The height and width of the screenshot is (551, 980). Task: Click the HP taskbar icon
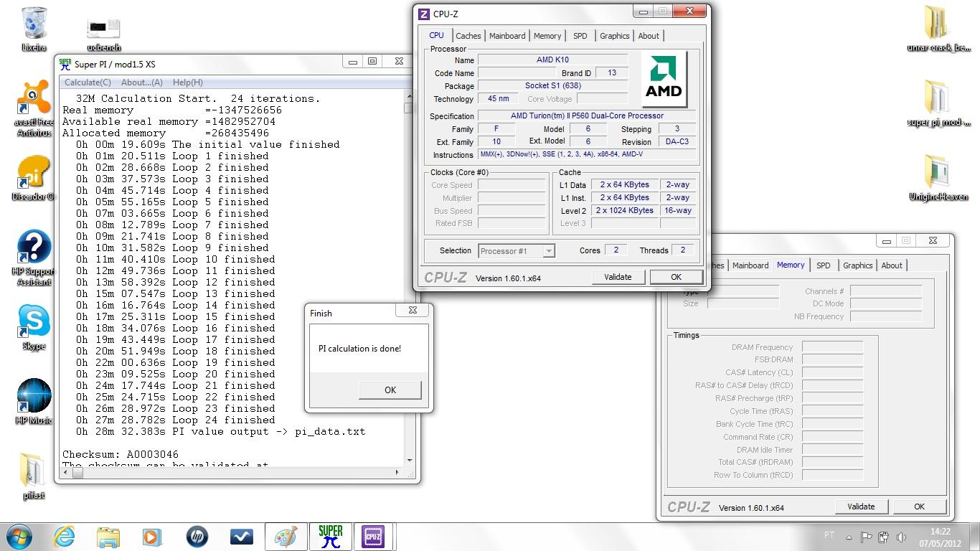(x=197, y=537)
